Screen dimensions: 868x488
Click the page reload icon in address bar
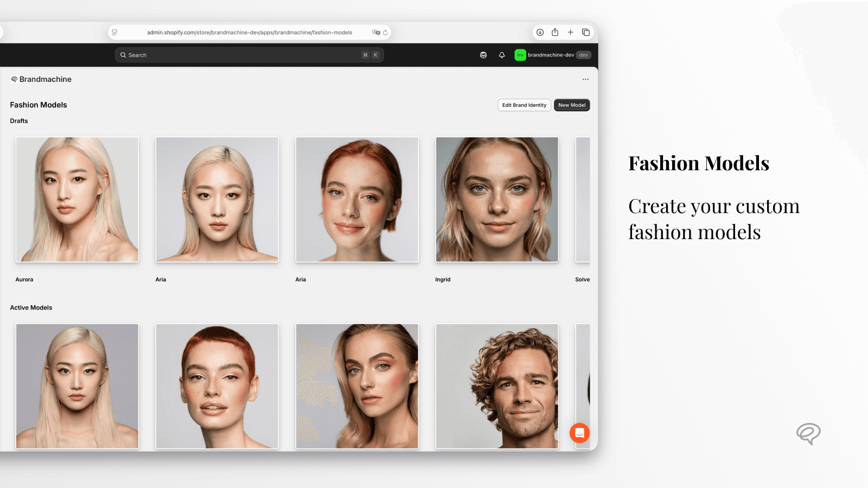coord(385,33)
